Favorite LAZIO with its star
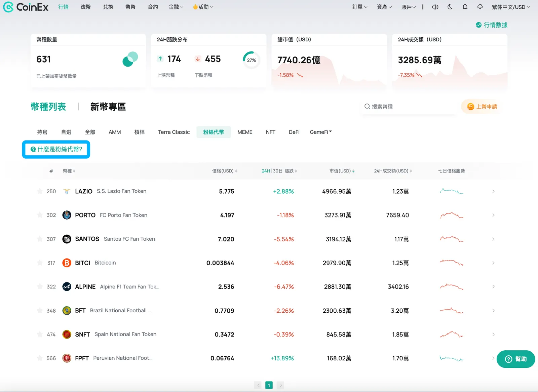The width and height of the screenshot is (538, 392). click(40, 191)
